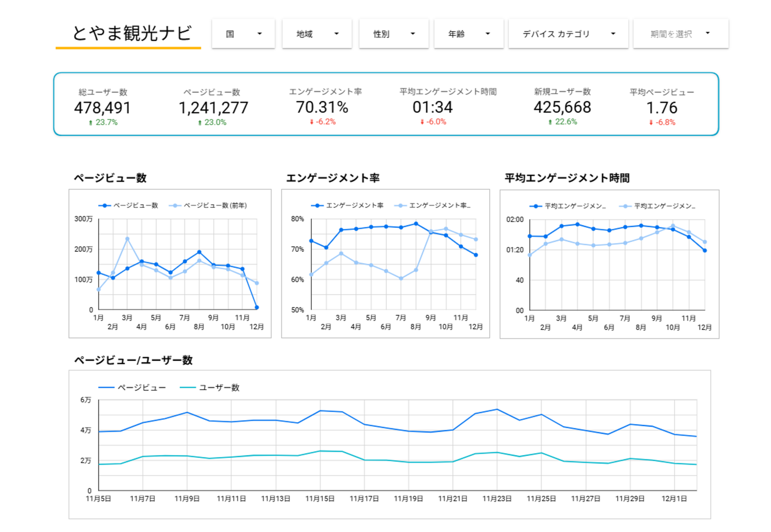This screenshot has height=532, width=771.
Task: Select the scorecard value 1,241,277
Action: click(x=213, y=108)
